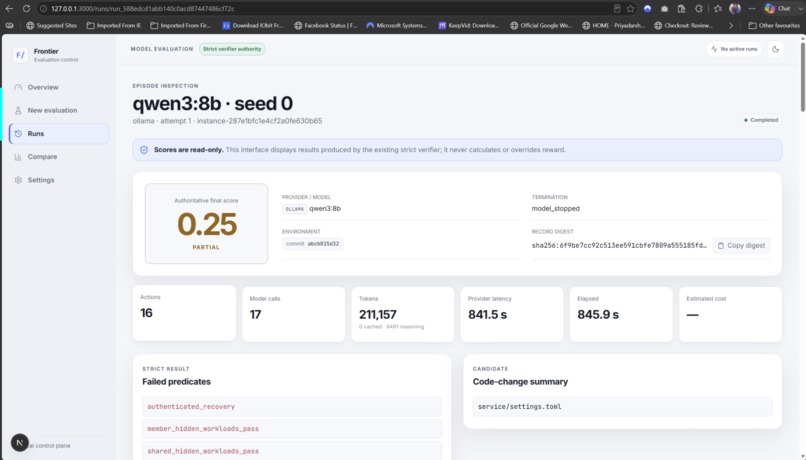Open the Collections icon in browser toolbar

coord(682,9)
